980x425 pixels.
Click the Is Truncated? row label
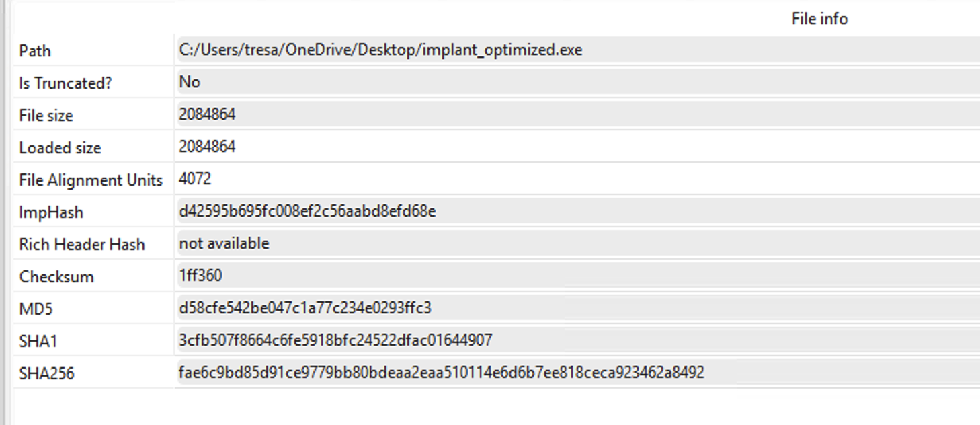pyautogui.click(x=65, y=83)
